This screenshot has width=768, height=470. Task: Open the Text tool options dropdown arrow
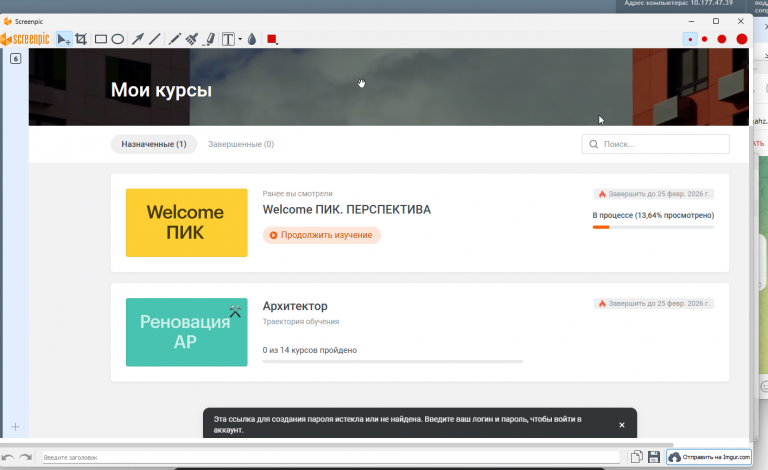[240, 39]
